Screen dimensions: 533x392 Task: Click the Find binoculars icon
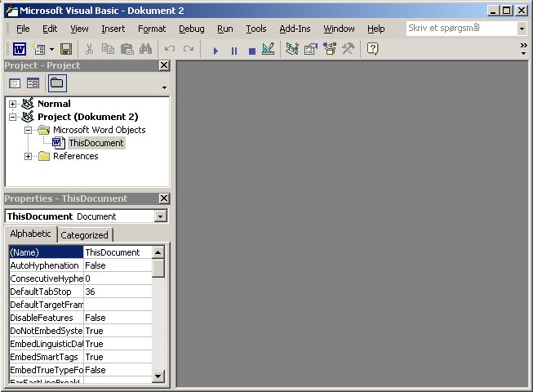(x=145, y=49)
